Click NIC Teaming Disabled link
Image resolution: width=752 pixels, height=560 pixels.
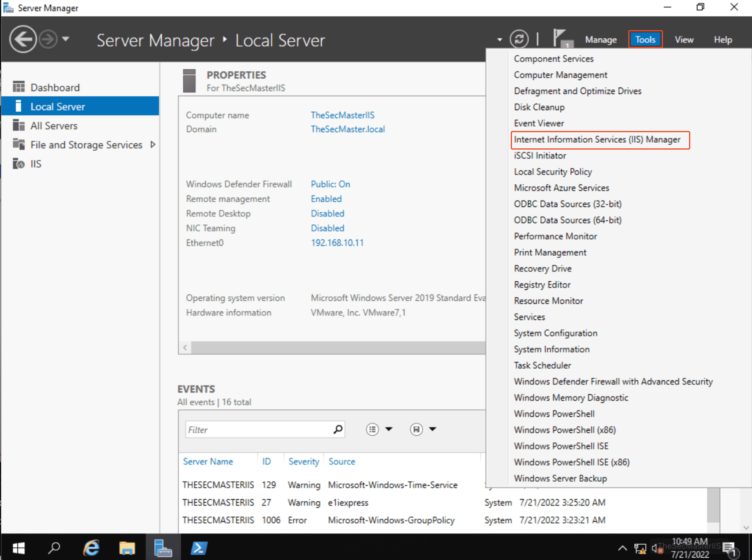(x=327, y=228)
